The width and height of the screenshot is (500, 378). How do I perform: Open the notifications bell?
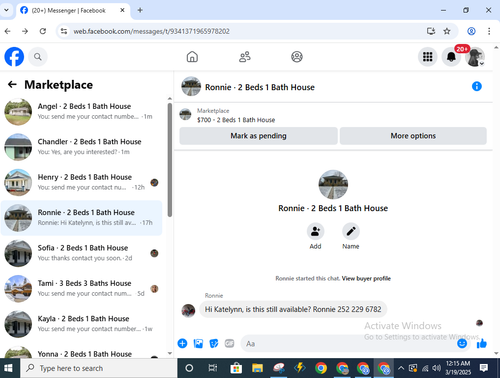pos(451,57)
